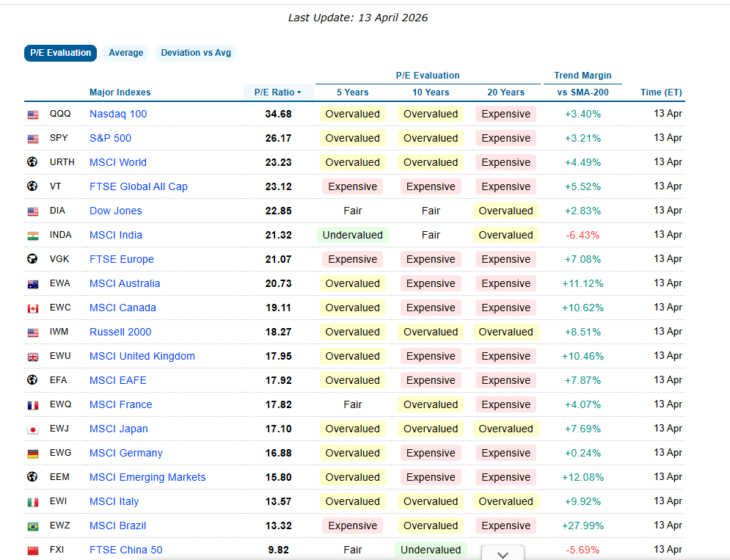Open the Nasdaq 100 link
The height and width of the screenshot is (560, 730).
[x=118, y=114]
